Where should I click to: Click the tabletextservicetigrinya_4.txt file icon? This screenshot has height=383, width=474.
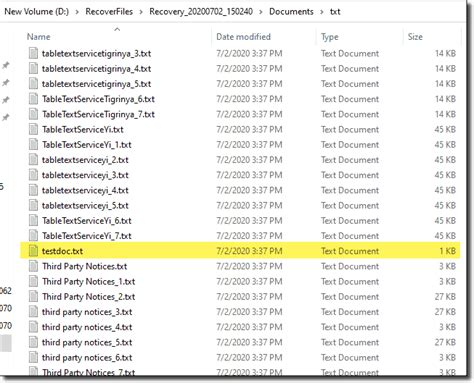coord(33,69)
